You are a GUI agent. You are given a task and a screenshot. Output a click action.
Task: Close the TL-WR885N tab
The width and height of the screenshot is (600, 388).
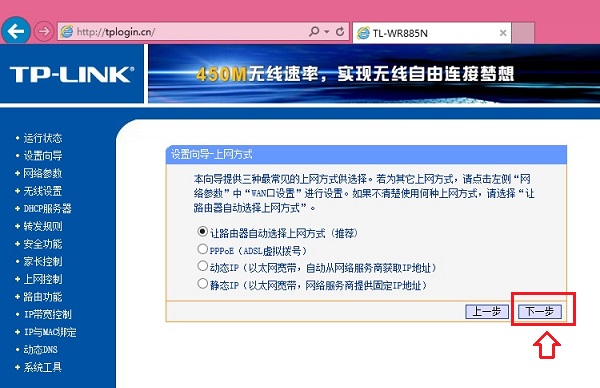503,33
